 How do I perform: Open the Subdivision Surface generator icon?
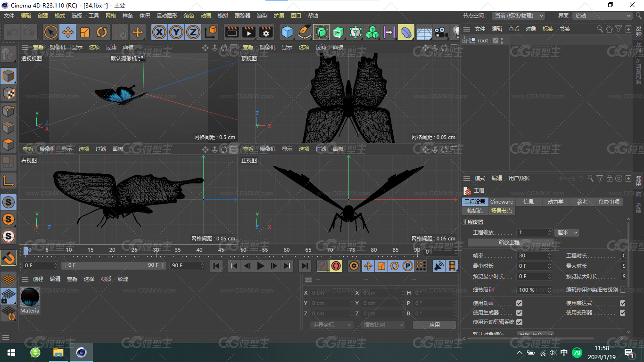(x=322, y=32)
